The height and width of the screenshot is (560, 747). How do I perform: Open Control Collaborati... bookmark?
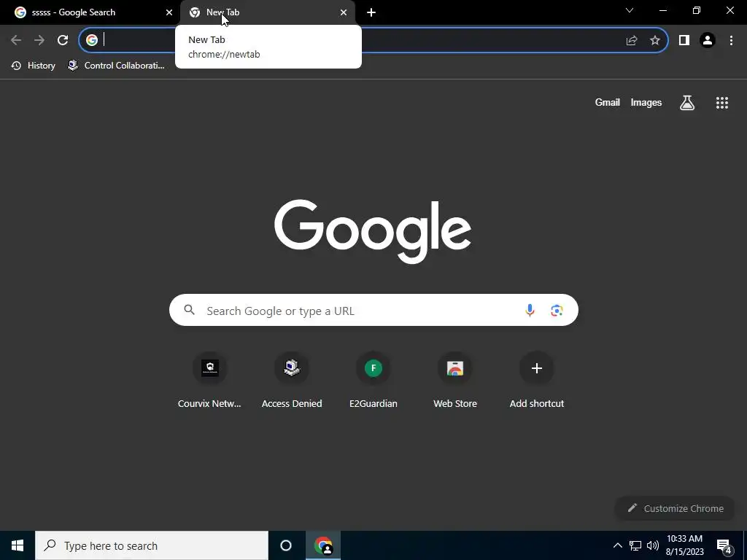(117, 66)
